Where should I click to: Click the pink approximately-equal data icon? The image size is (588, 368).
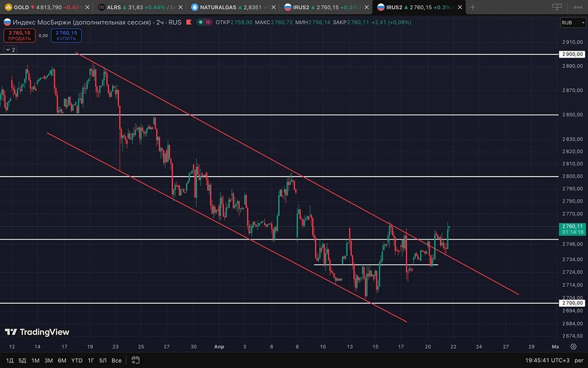208,22
